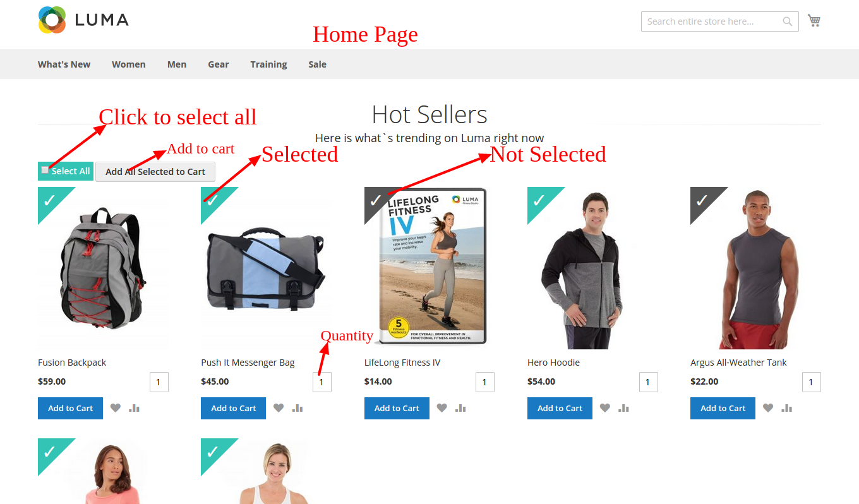Screen dimensions: 859x504
Task: Click quantity field for Push It Messenger Bag
Action: [x=322, y=382]
